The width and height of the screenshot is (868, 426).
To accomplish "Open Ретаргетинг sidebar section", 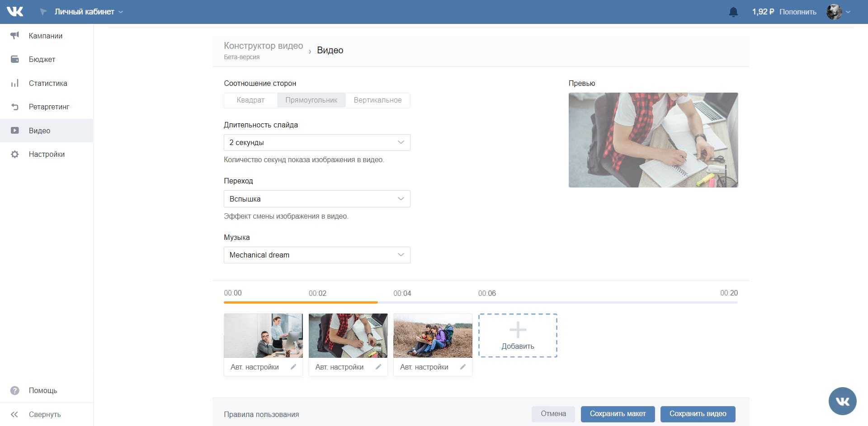I will click(x=49, y=107).
